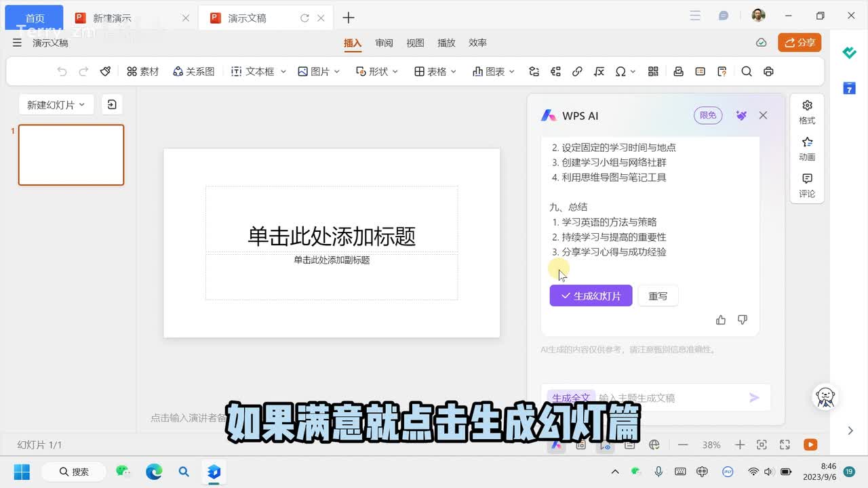The height and width of the screenshot is (488, 868).
Task: Click the thumbs down feedback icon
Action: (x=743, y=320)
